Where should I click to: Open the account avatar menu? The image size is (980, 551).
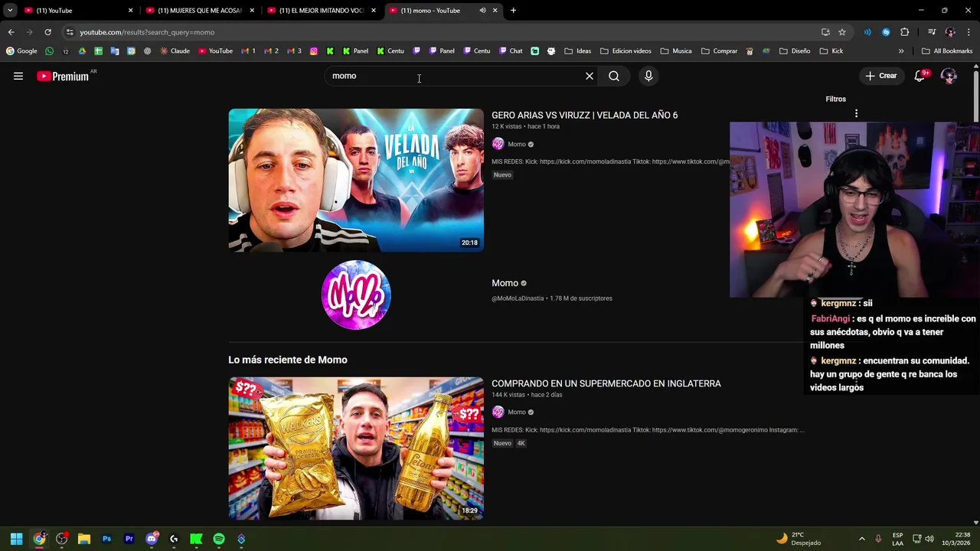pos(949,76)
